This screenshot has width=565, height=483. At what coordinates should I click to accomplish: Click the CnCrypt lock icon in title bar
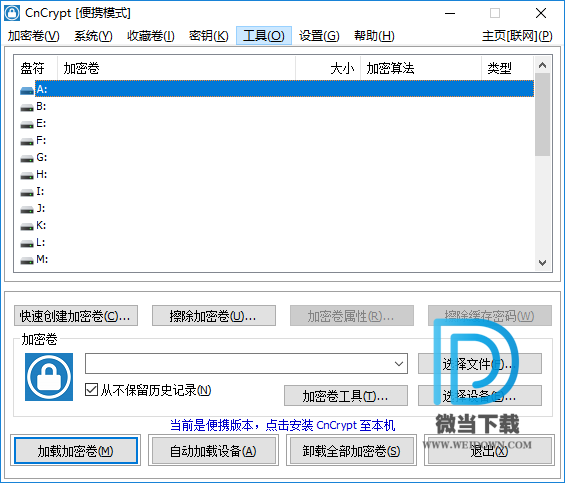coord(12,13)
